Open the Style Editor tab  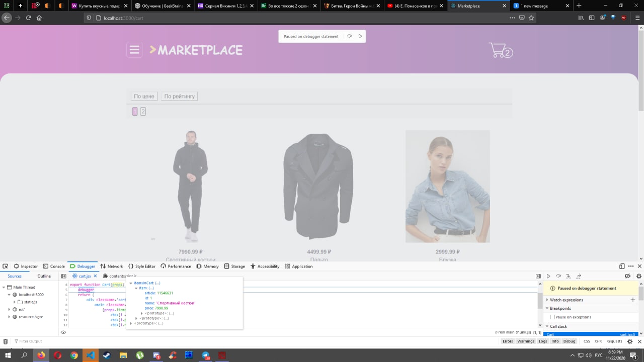[142, 266]
